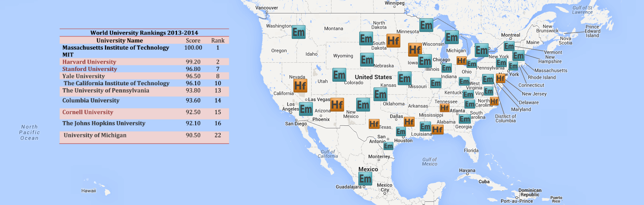Image resolution: width=644 pixels, height=205 pixels.
Task: Select the Em marker near San Antonio
Action: [x=388, y=146]
